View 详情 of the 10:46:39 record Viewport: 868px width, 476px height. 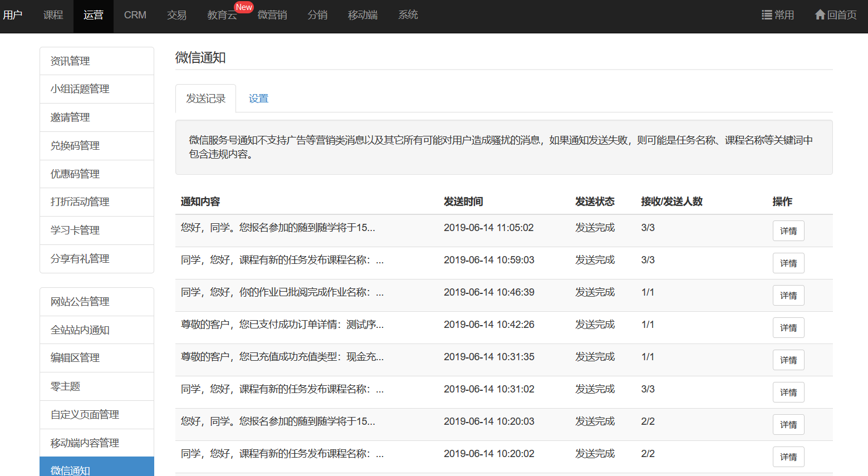click(x=788, y=296)
